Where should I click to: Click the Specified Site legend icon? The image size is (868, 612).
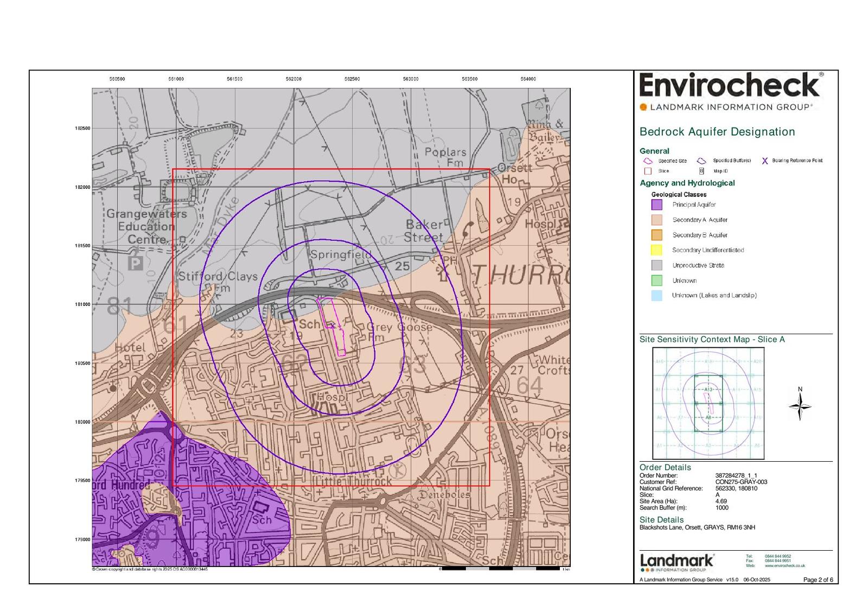pos(648,161)
